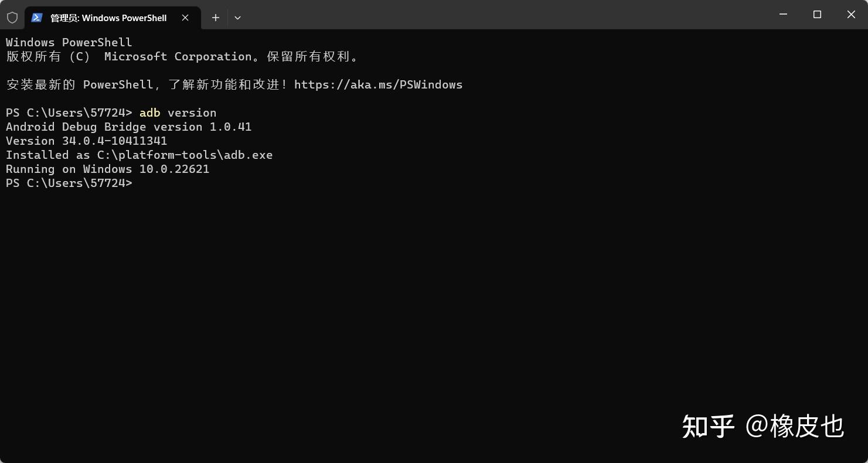Screen dimensions: 868x463
Task: Open a new tab with plus icon
Action: pos(216,18)
